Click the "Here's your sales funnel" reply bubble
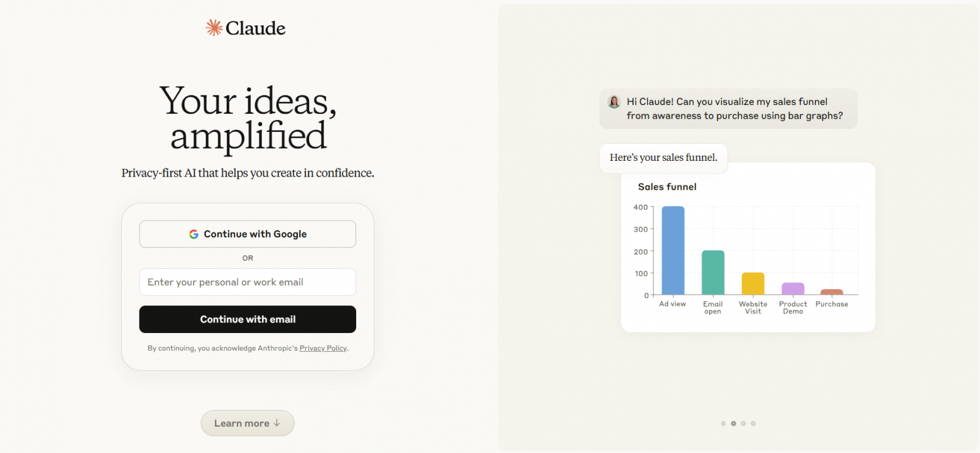Image resolution: width=980 pixels, height=453 pixels. (x=663, y=158)
